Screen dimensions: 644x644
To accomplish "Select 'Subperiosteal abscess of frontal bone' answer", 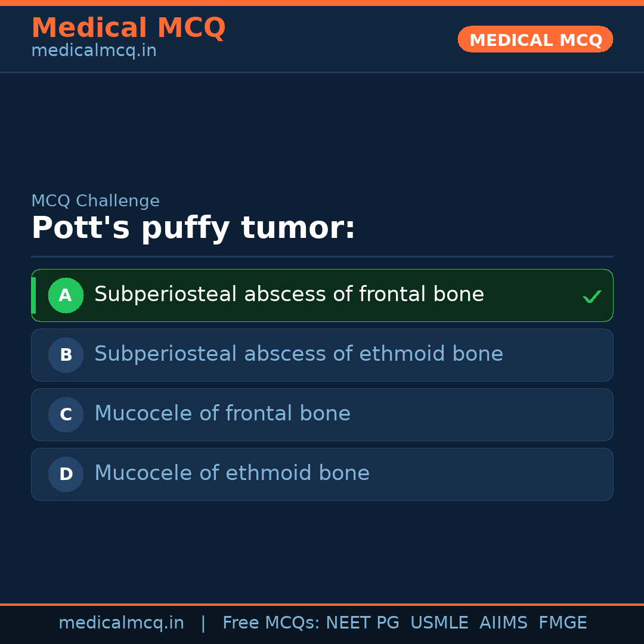I will click(289, 295).
